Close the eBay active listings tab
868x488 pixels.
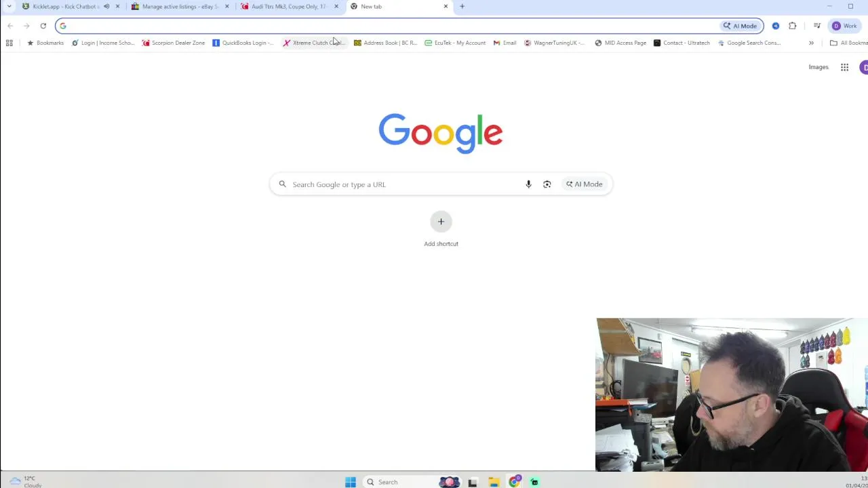[x=227, y=7]
